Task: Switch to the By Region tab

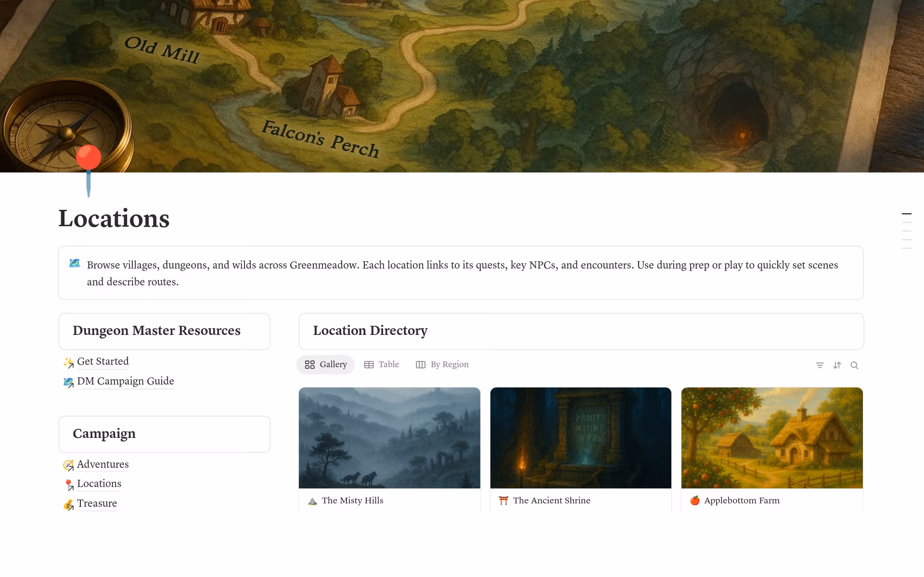Action: (442, 364)
